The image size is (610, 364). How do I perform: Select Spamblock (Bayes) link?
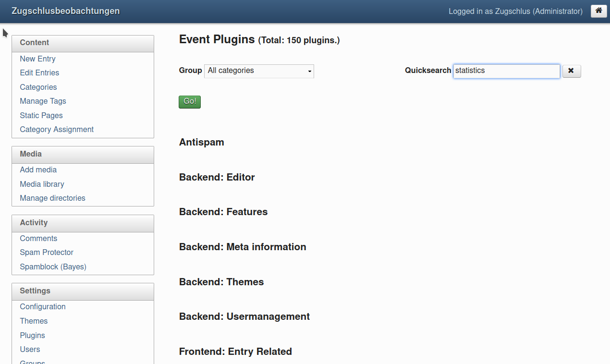(53, 267)
